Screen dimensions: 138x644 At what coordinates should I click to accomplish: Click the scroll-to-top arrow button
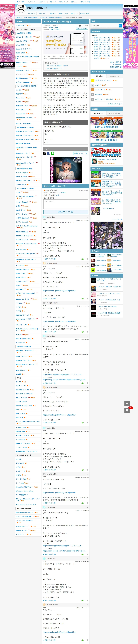pyautogui.click(x=127, y=403)
